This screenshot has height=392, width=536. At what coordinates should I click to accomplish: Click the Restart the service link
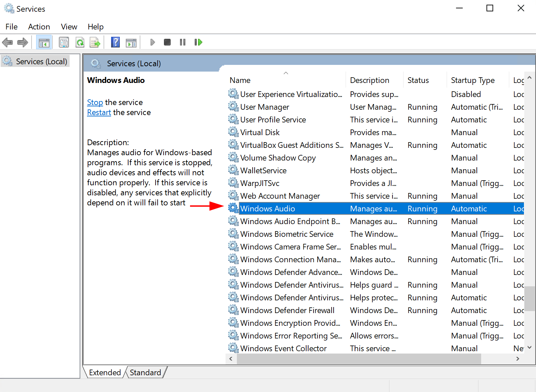pos(99,112)
